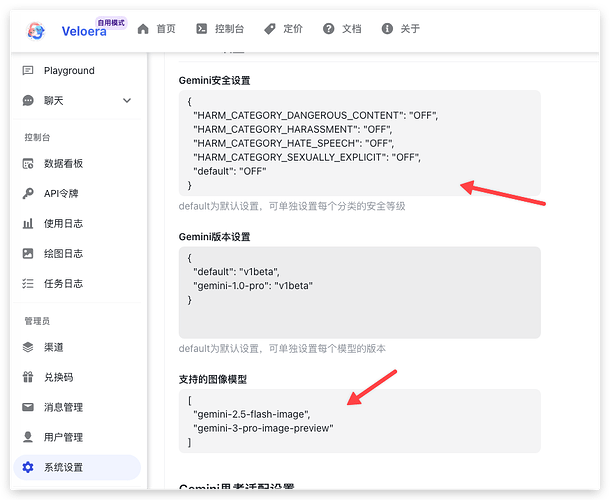The width and height of the screenshot is (610, 500).
Task: Click the info icon beside 关于
Action: click(387, 29)
